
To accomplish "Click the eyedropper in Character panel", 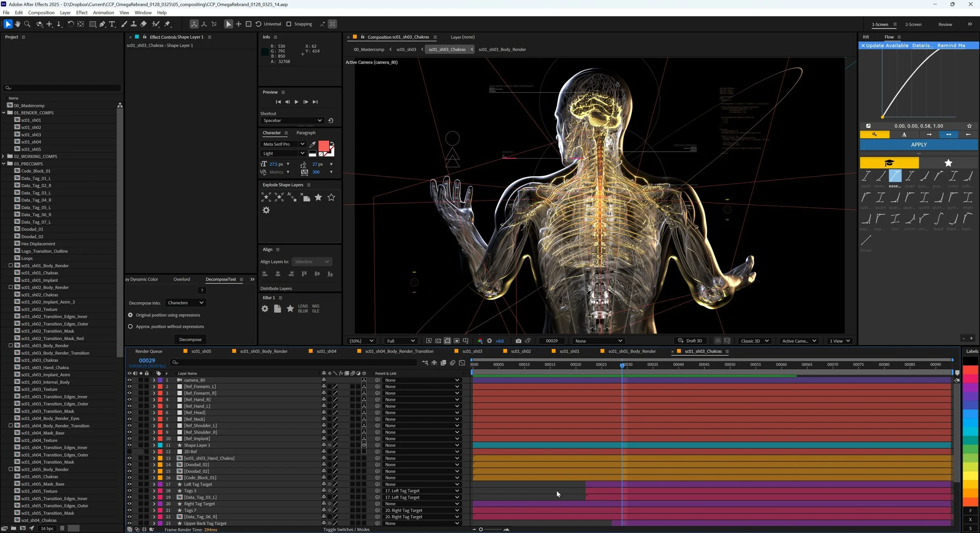I will 312,144.
